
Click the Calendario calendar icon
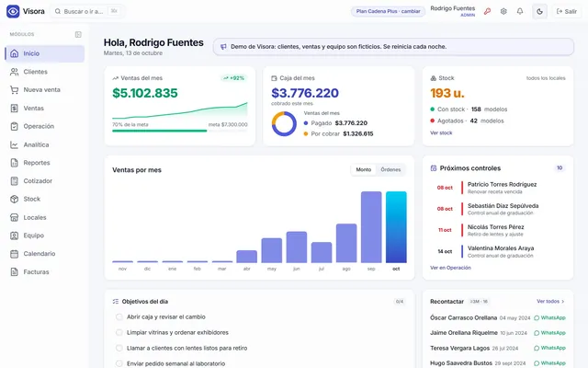click(x=15, y=254)
